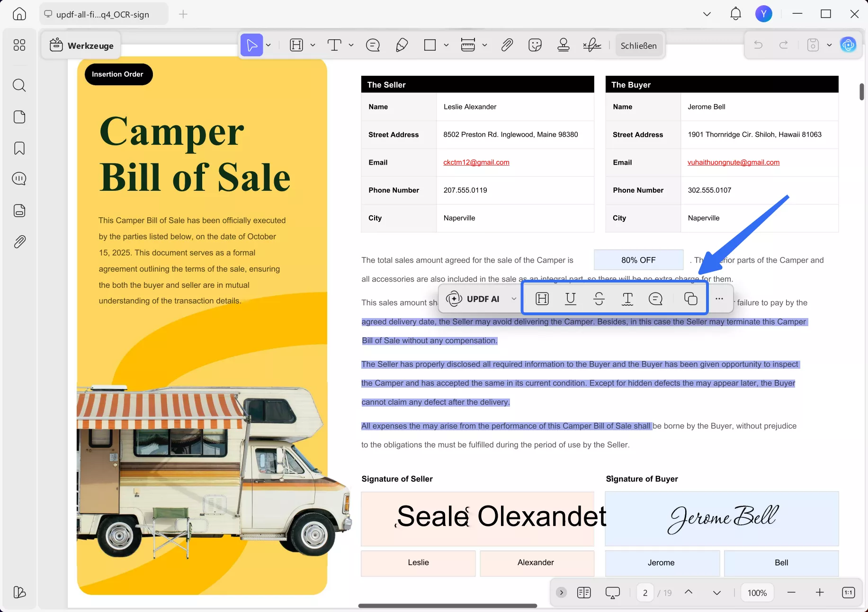Undo the last action
The height and width of the screenshot is (612, 868).
(x=758, y=45)
